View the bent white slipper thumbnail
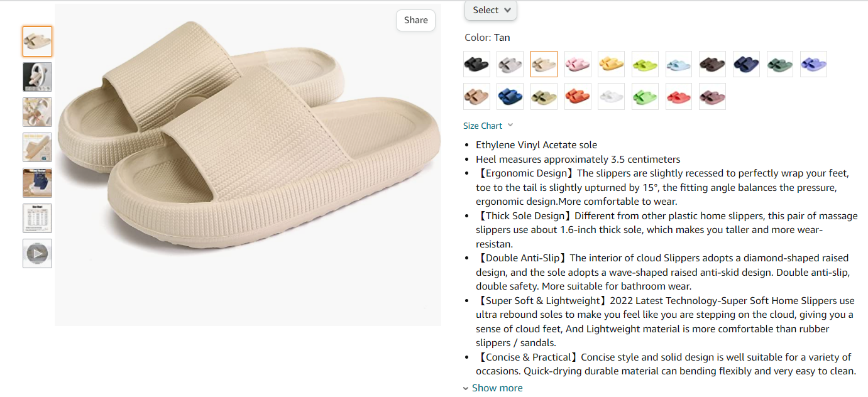868x397 pixels. tap(37, 77)
